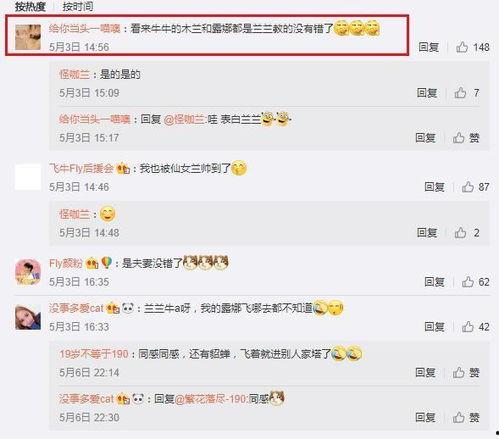Like 没事多爱cat's comment with 42 likes
499x439 pixels.
pos(468,327)
